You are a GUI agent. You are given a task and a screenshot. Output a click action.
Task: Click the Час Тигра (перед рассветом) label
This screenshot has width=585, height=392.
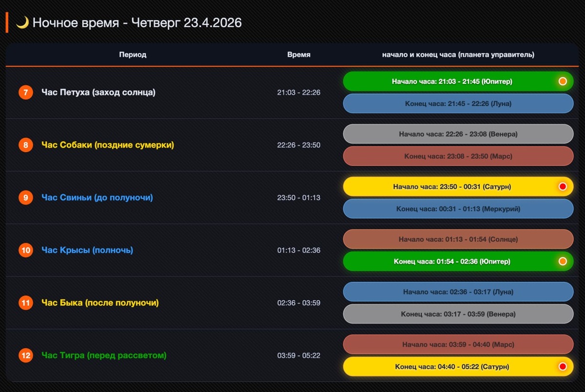[x=104, y=355]
